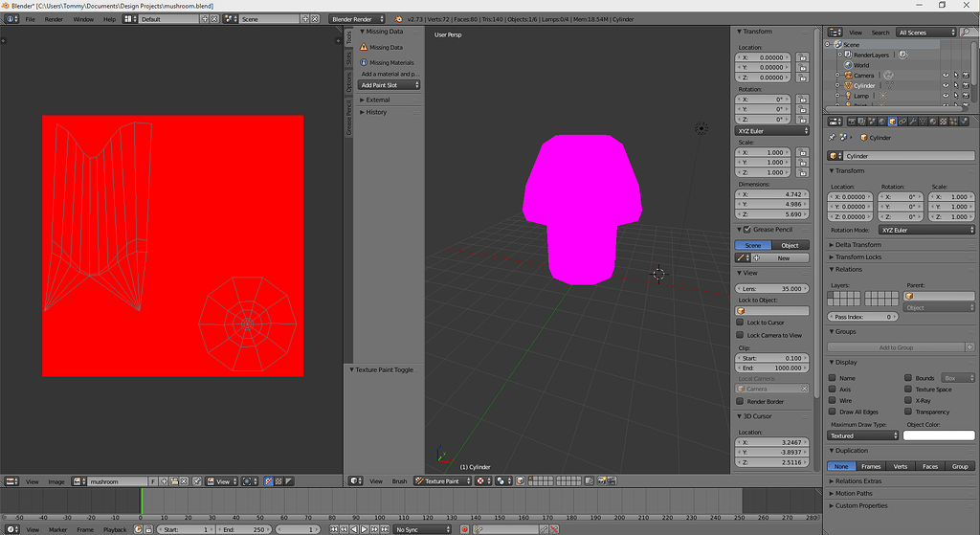Open the All Scenes outliner dropdown
Screen dimensions: 980x535
coord(926,32)
